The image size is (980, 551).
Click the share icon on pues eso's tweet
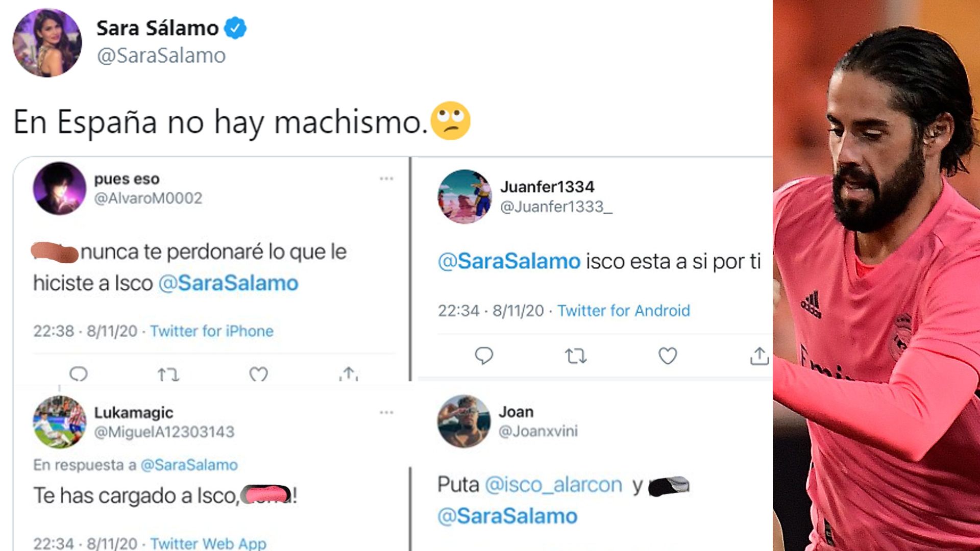click(349, 374)
